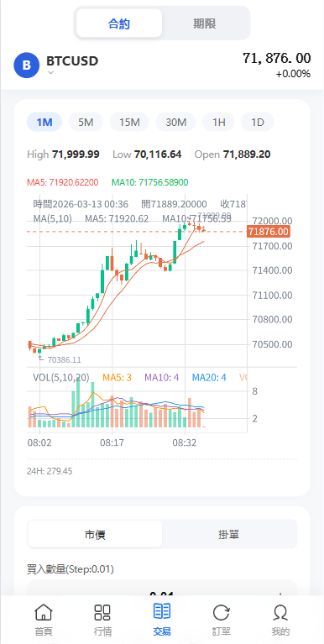Select the 1D timeframe
Screen dimensions: 324x644
(258, 122)
